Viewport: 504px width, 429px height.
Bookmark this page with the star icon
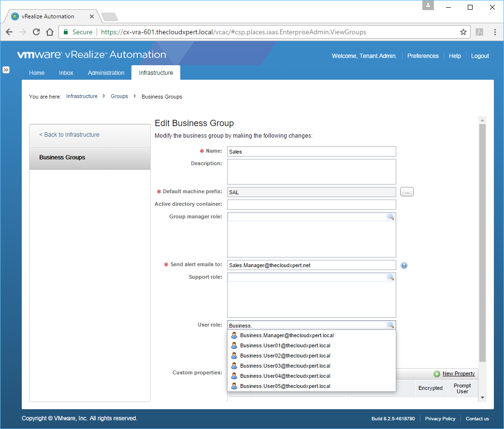tap(463, 32)
